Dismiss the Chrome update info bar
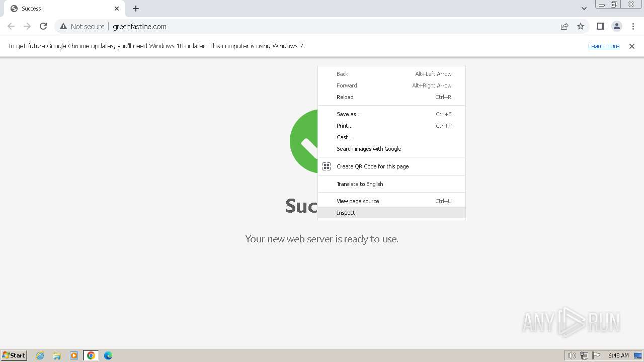Image resolution: width=644 pixels, height=362 pixels. tap(632, 46)
